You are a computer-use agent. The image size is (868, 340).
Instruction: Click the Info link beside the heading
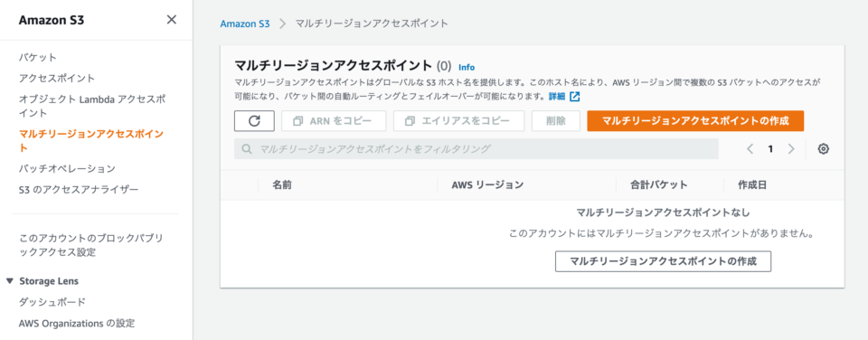(x=467, y=67)
